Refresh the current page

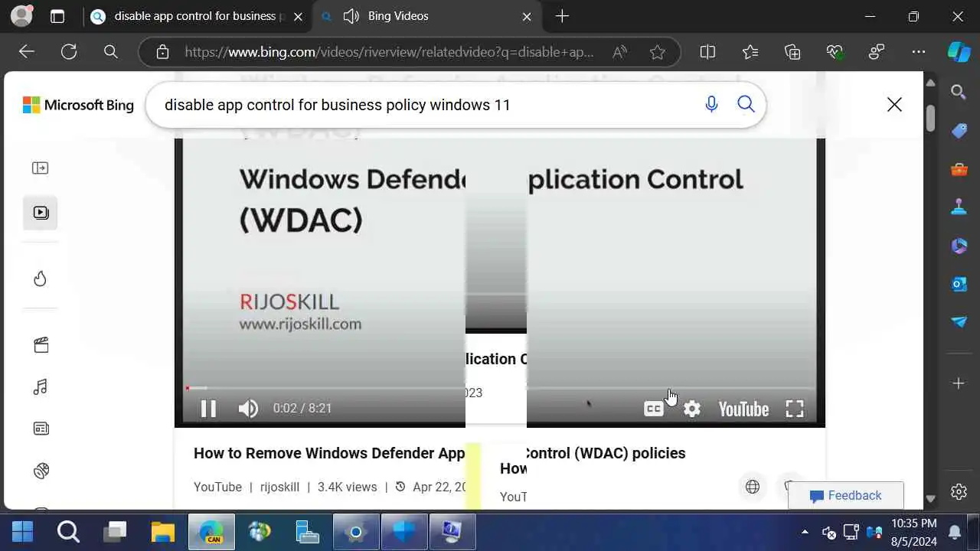(x=69, y=52)
